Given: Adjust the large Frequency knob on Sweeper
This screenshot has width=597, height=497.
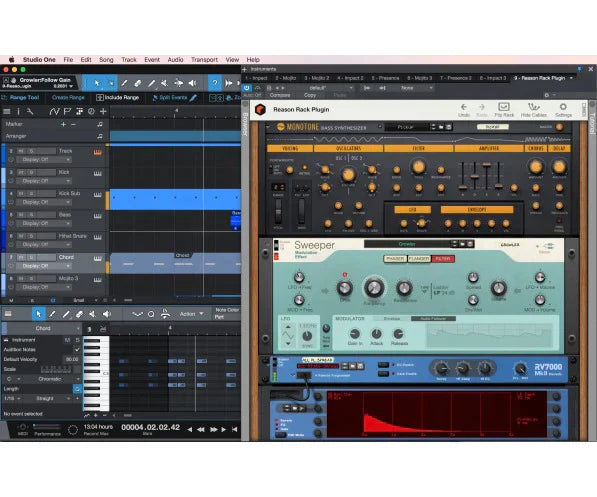Looking at the screenshot, I should coord(374,288).
